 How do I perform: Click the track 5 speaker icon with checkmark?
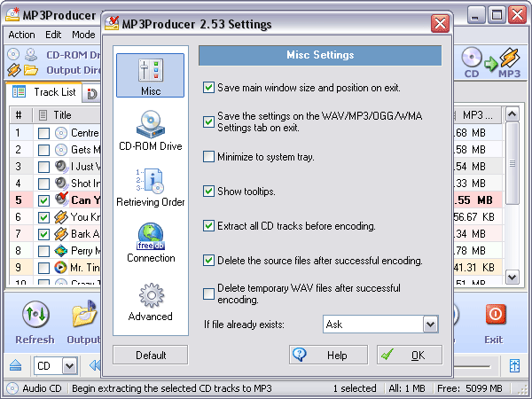[x=61, y=199]
